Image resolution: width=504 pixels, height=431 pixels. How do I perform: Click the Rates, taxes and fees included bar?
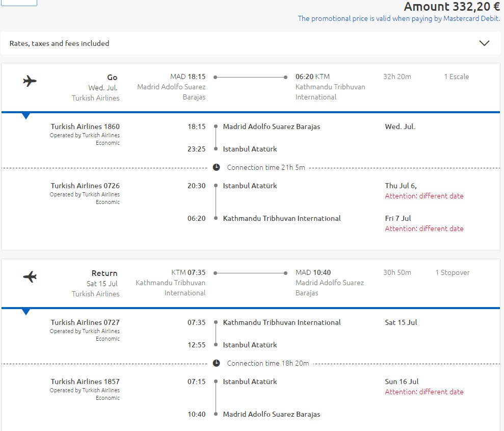pos(251,43)
